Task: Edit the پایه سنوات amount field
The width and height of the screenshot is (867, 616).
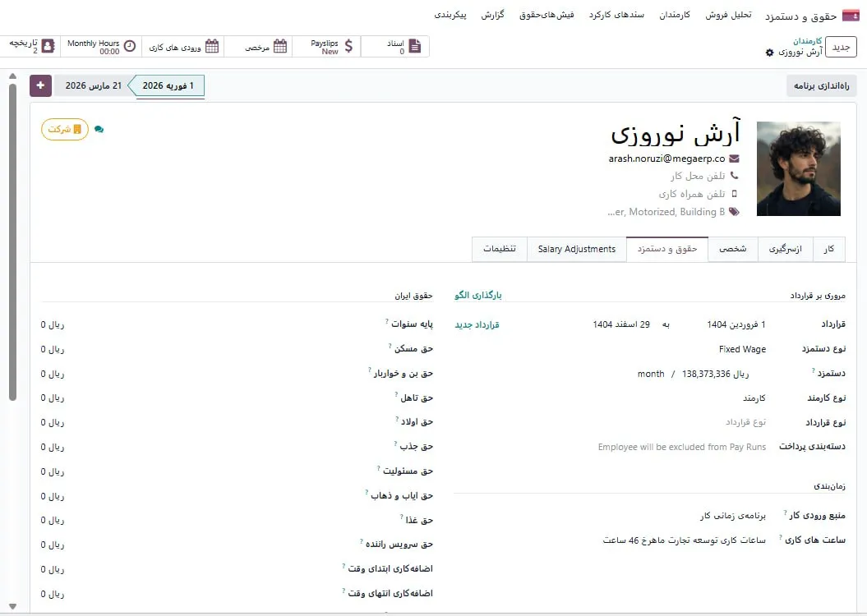Action: [x=53, y=325]
